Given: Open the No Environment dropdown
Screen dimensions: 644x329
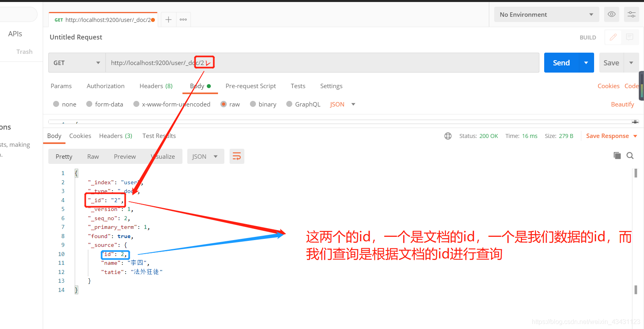Looking at the screenshot, I should (x=547, y=14).
